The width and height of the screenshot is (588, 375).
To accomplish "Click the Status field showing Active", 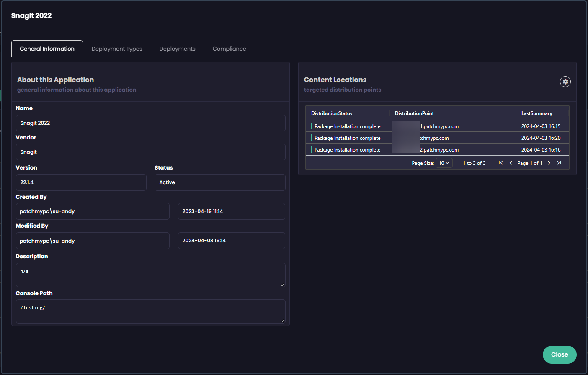I will coord(220,182).
